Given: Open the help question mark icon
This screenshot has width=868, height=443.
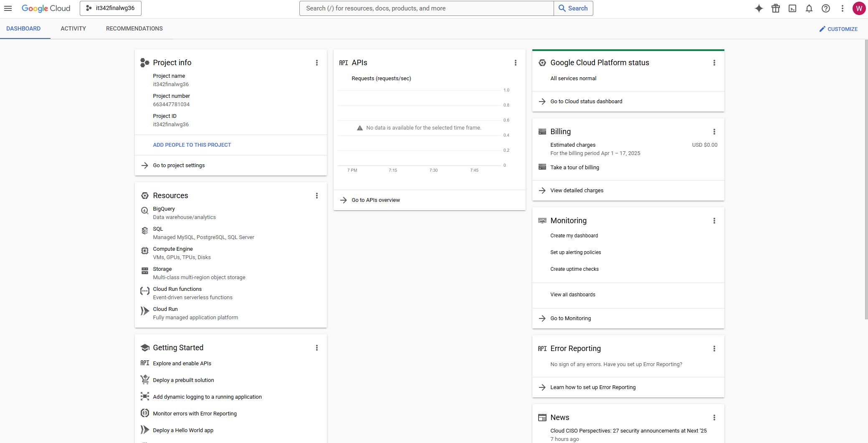Looking at the screenshot, I should 825,8.
